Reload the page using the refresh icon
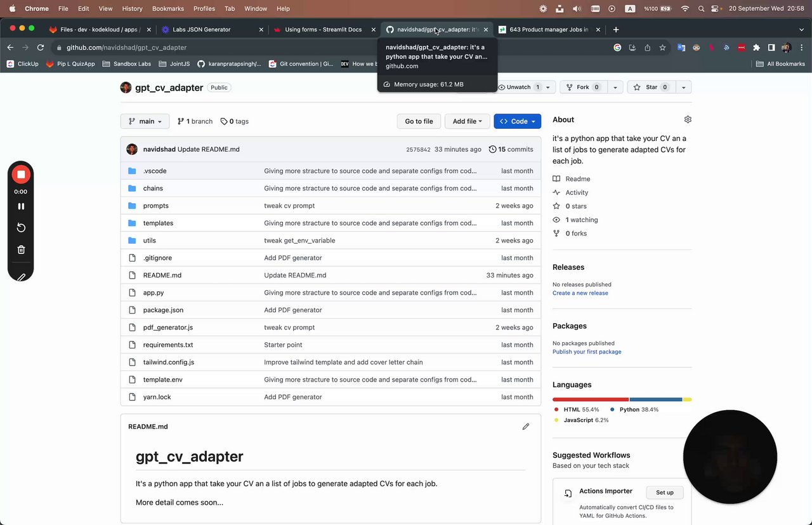The image size is (812, 525). (41, 48)
